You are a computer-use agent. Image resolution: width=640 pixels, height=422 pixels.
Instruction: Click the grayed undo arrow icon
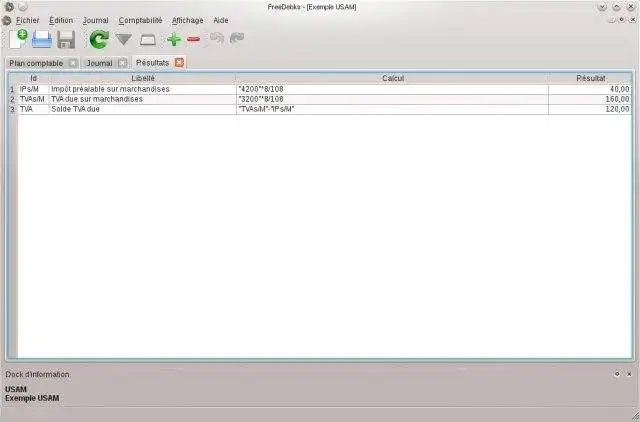pyautogui.click(x=217, y=38)
